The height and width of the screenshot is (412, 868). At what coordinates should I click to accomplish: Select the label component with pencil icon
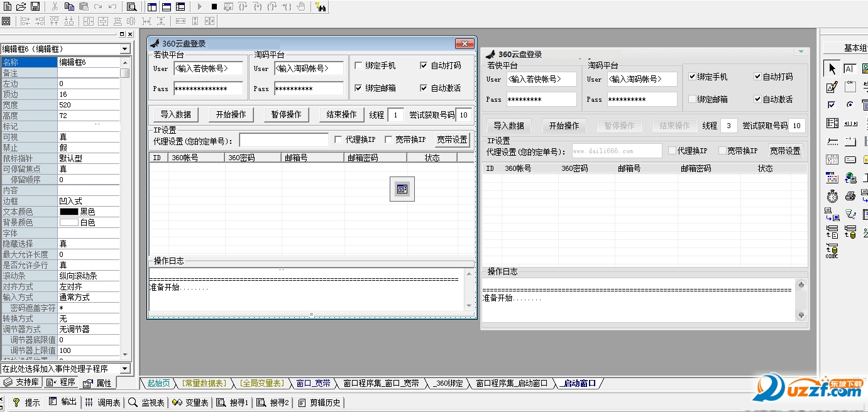pos(833,87)
